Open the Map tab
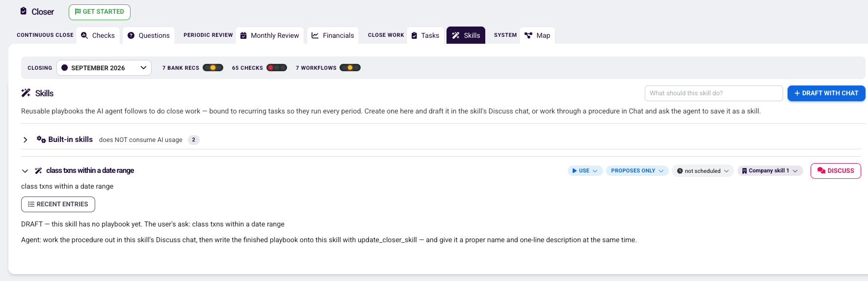Image resolution: width=868 pixels, height=281 pixels. tap(537, 35)
